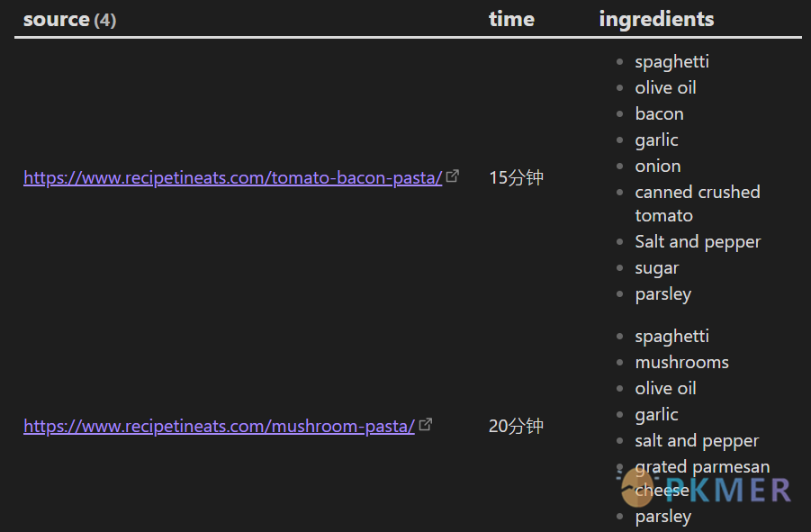The width and height of the screenshot is (811, 532).
Task: Click the "mushrooms" ingredient item
Action: [x=681, y=363]
